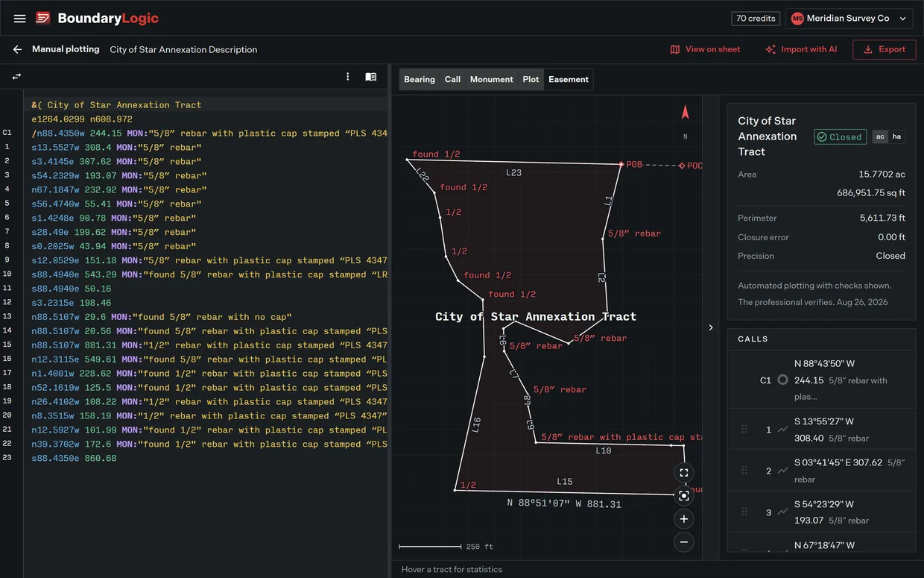Screen dimensions: 924x578
Task: Select editor line C1 with n88.4350w 244.15
Action: pyautogui.click(x=209, y=133)
